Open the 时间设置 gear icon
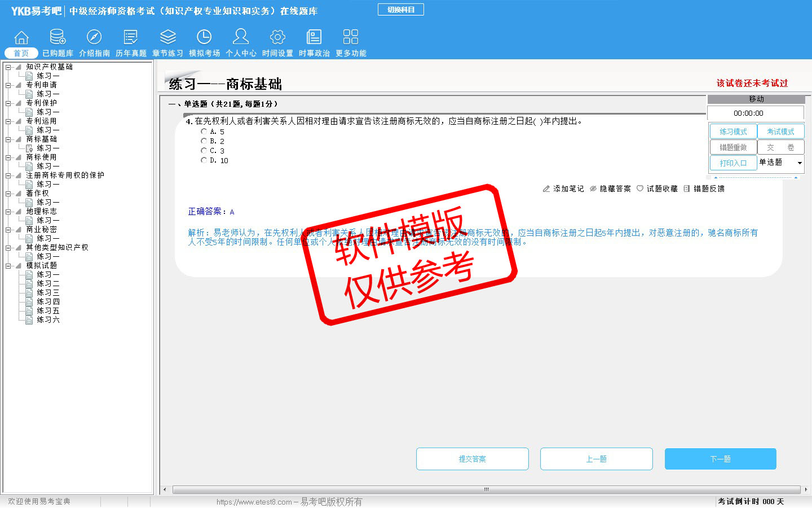The image size is (812, 508). 277,37
